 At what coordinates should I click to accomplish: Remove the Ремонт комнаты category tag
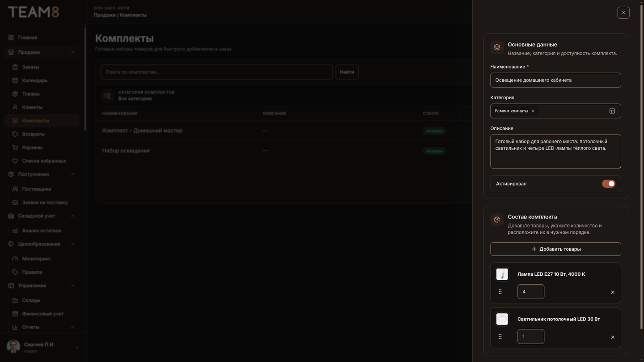[x=533, y=111]
